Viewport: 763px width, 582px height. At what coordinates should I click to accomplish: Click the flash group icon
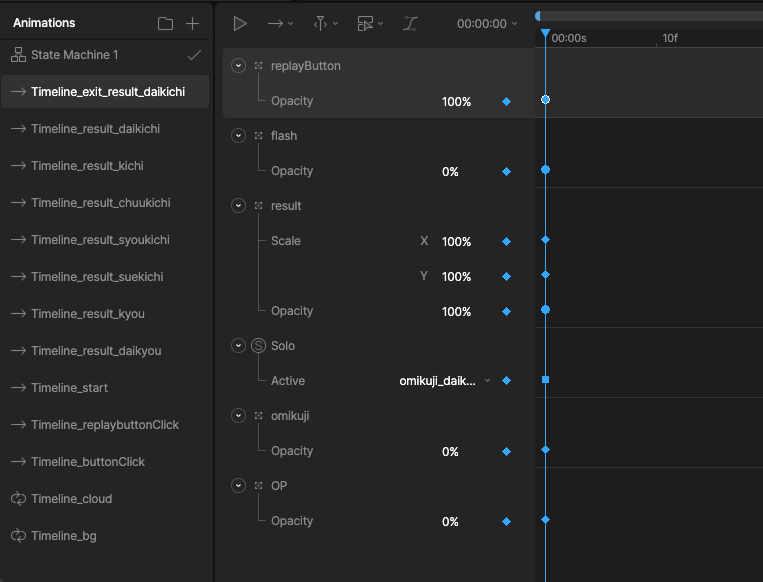point(258,135)
